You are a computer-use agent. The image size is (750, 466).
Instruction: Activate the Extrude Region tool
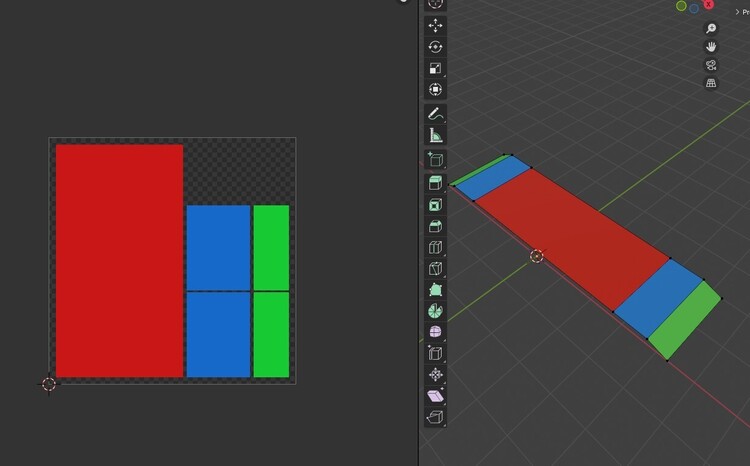435,183
